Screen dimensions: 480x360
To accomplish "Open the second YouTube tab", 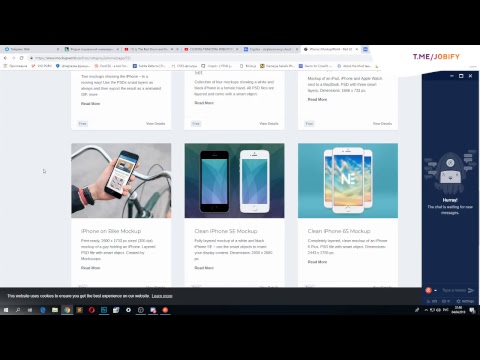I will pos(211,49).
